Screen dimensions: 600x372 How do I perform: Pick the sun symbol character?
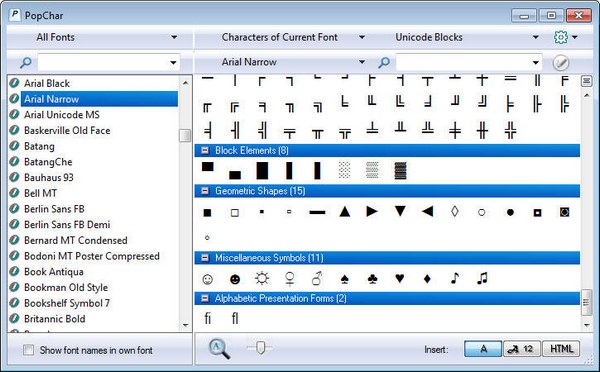[262, 279]
